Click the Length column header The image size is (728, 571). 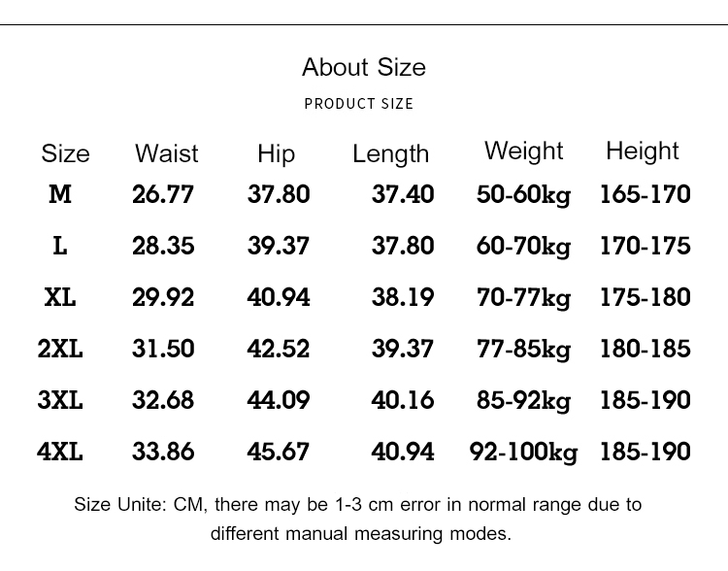click(390, 153)
